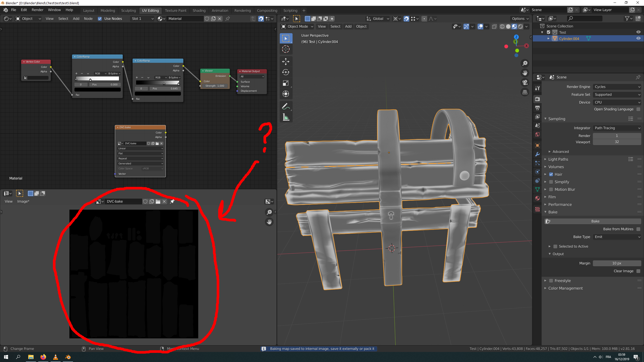The height and width of the screenshot is (362, 644).
Task: Select the Measure tool icon
Action: 286,117
